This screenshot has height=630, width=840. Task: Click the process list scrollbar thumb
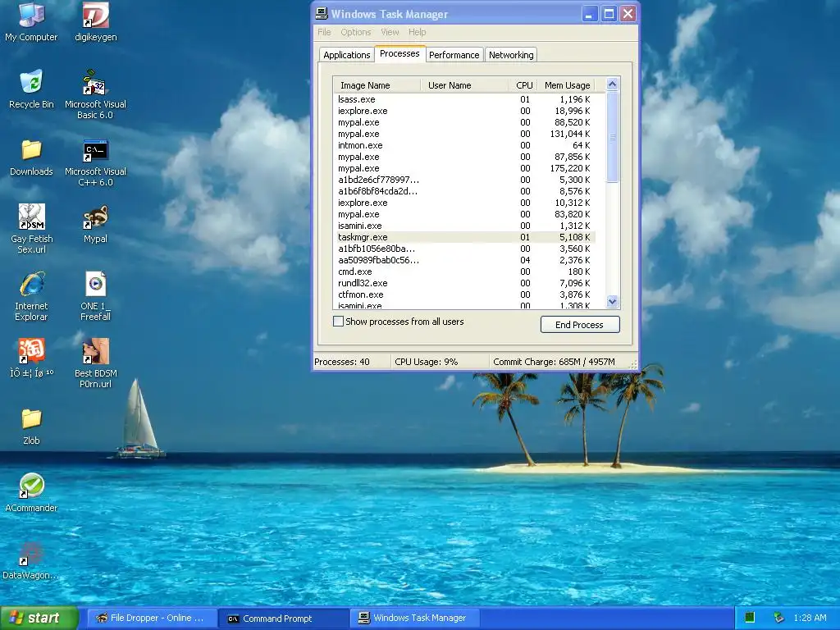(612, 137)
